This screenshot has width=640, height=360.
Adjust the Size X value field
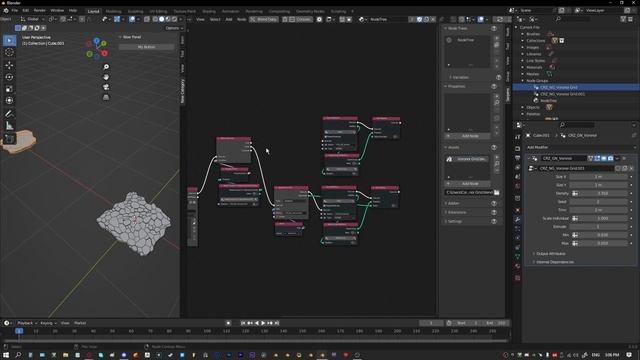point(598,177)
